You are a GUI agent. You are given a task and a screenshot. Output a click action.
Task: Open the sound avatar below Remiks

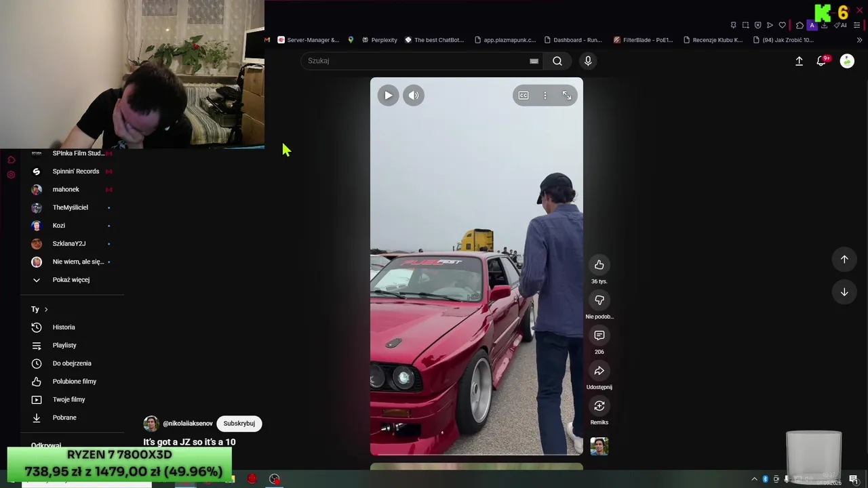coord(599,446)
